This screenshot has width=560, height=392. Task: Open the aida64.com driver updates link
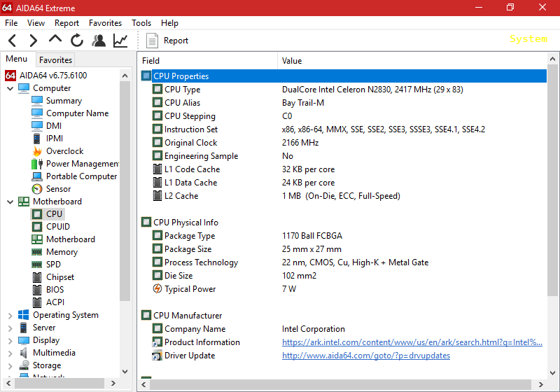tap(366, 355)
